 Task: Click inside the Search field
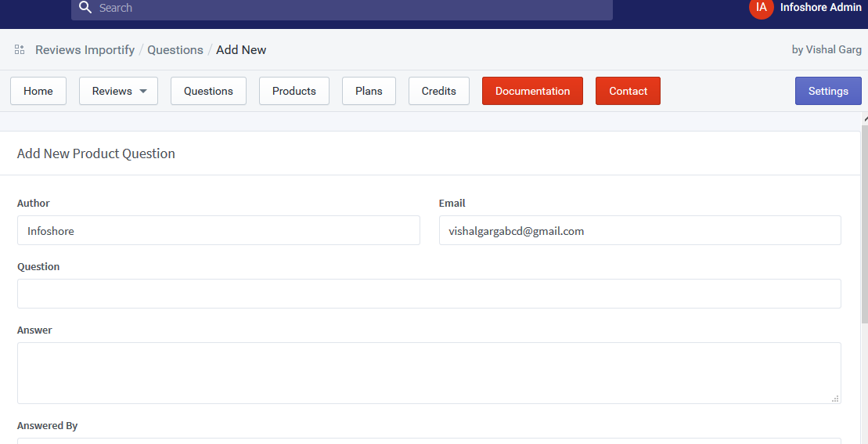[x=341, y=8]
